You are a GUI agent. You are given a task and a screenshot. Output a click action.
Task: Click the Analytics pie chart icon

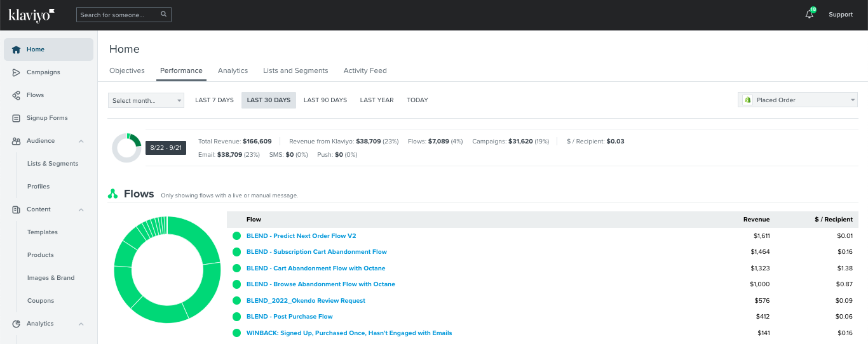click(x=16, y=324)
